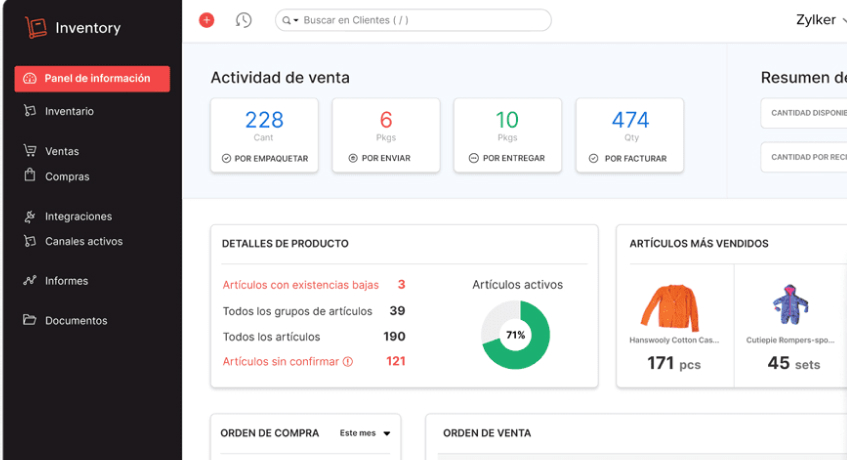Open the Informes menu item
This screenshot has height=460, width=847.
click(66, 281)
